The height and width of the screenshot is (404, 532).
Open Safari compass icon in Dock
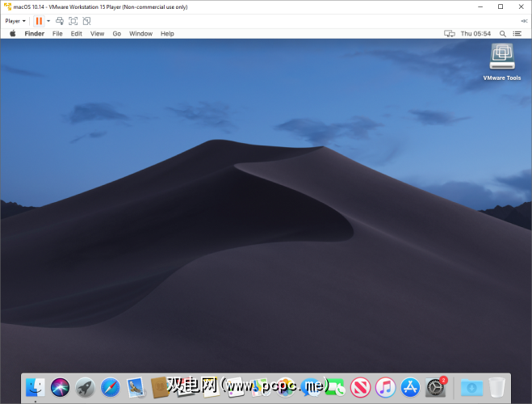[111, 387]
